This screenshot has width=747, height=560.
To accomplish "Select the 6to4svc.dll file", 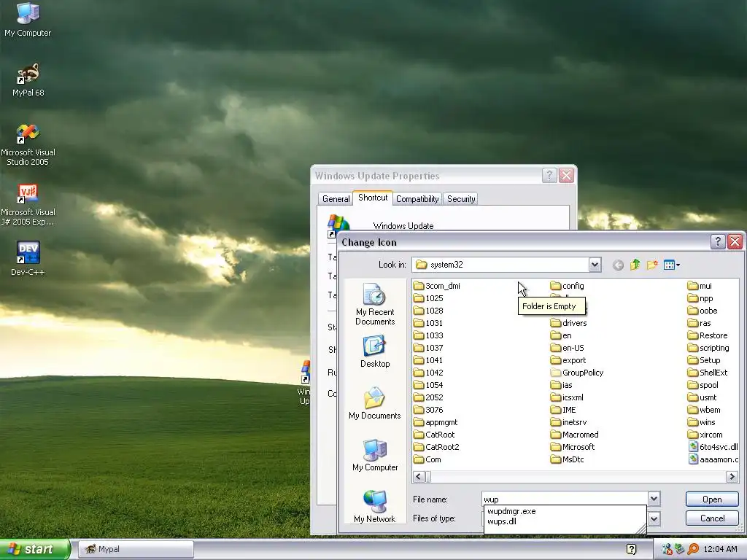I will coord(713,447).
